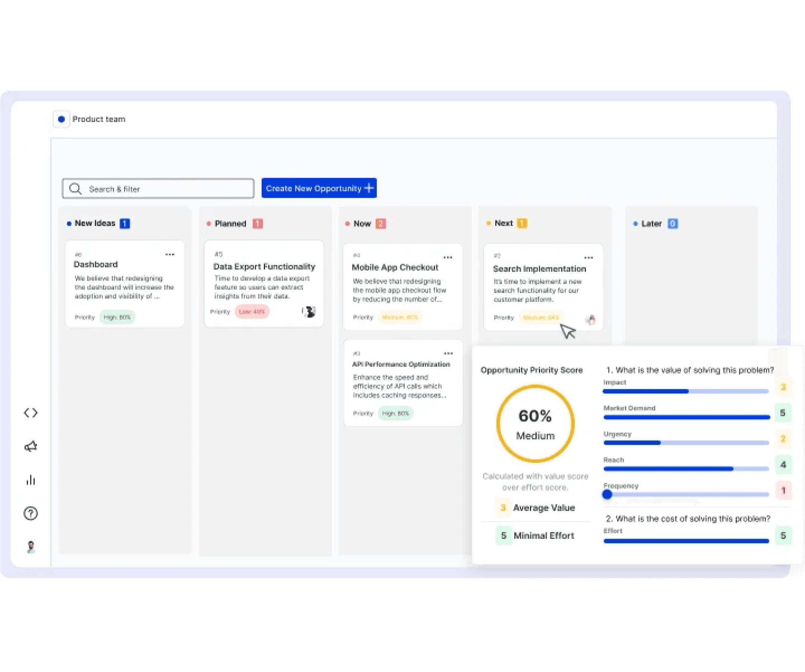The width and height of the screenshot is (805, 672).
Task: Click the New Ideas column header
Action: tap(95, 224)
